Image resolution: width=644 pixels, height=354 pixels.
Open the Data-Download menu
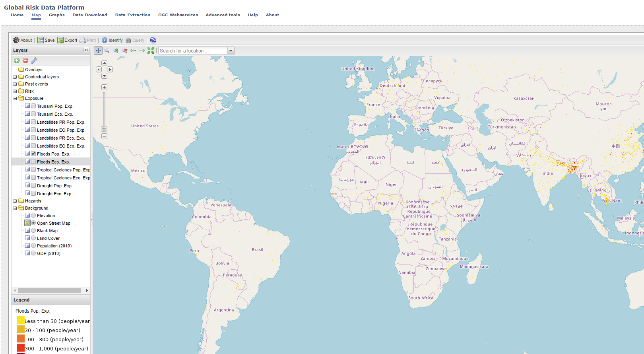pyautogui.click(x=90, y=15)
